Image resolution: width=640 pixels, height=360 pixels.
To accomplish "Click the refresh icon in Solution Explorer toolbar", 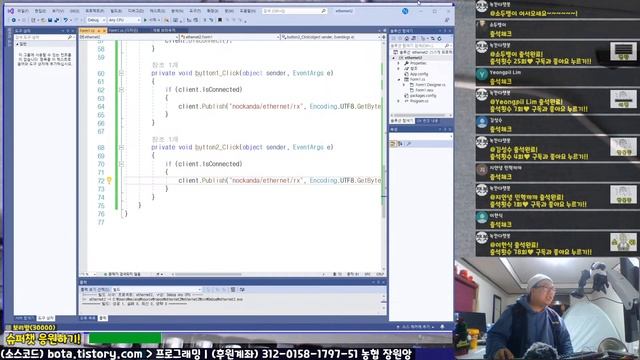I will tap(440, 38).
